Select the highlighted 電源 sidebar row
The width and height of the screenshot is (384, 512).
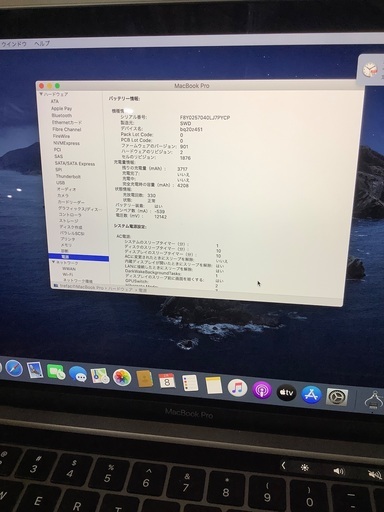(x=79, y=257)
